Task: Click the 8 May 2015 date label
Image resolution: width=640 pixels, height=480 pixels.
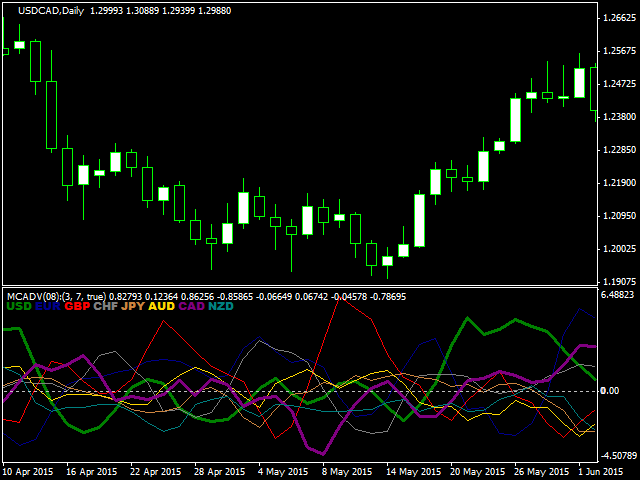Action: [347, 472]
